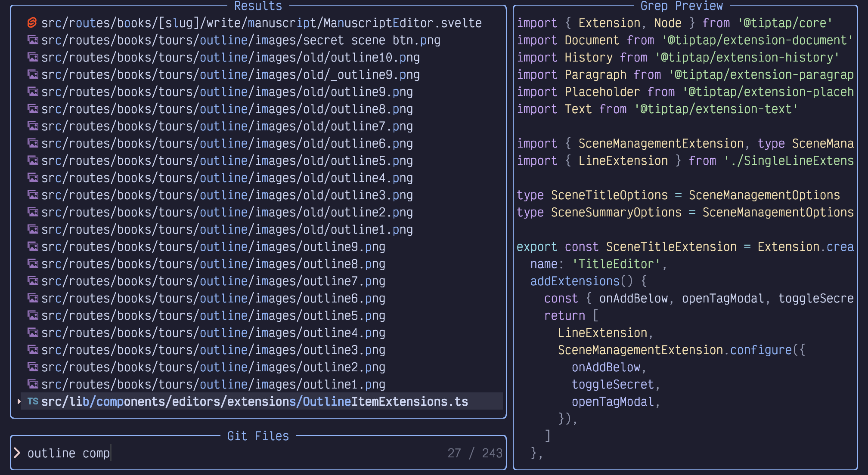
Task: Select the old/outline9.png file path
Action: pyautogui.click(x=227, y=92)
